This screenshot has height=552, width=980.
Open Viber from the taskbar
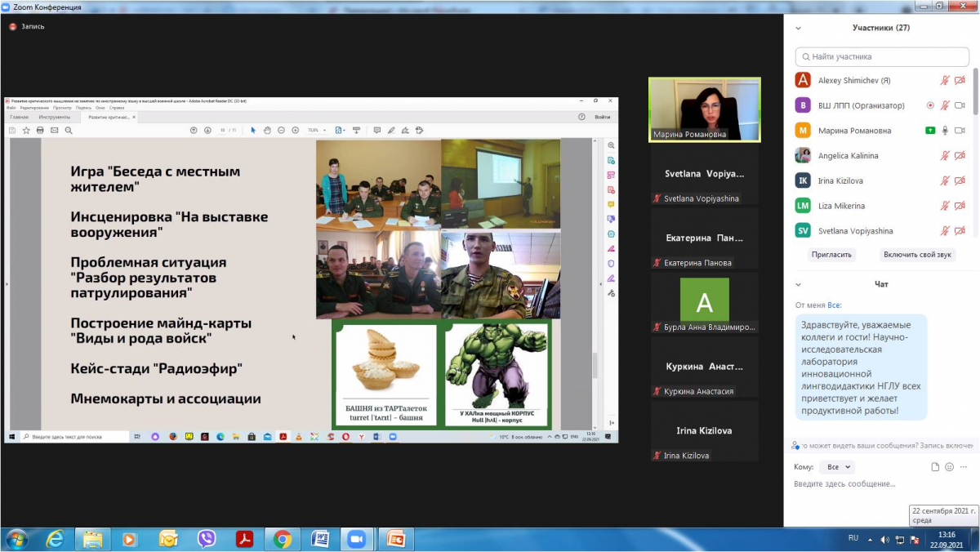[x=207, y=539]
